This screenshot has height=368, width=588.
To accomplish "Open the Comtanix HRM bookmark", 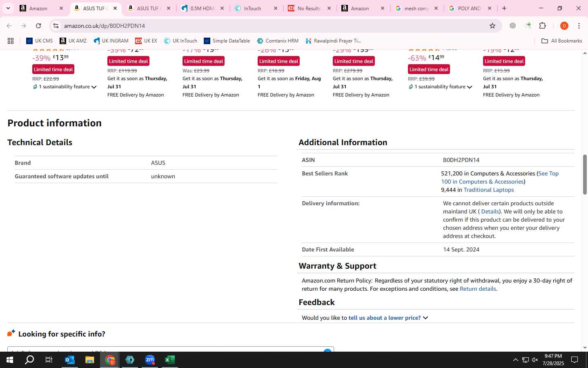I will tap(278, 41).
